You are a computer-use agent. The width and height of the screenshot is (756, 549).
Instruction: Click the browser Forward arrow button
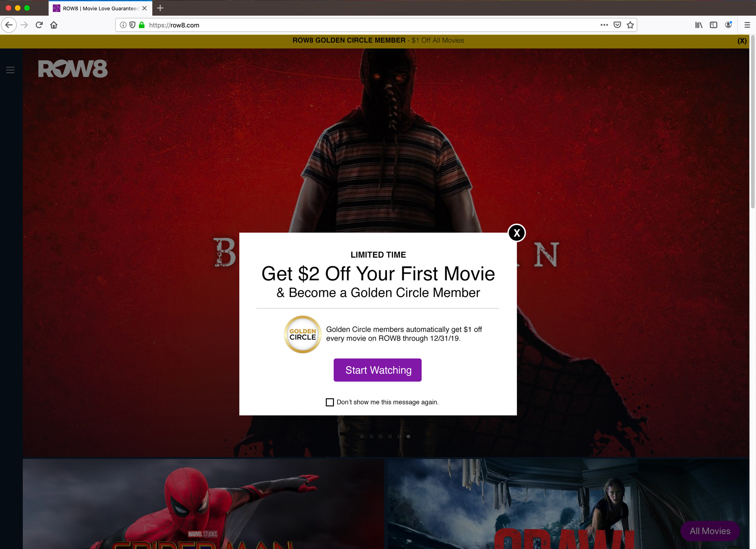pos(24,25)
